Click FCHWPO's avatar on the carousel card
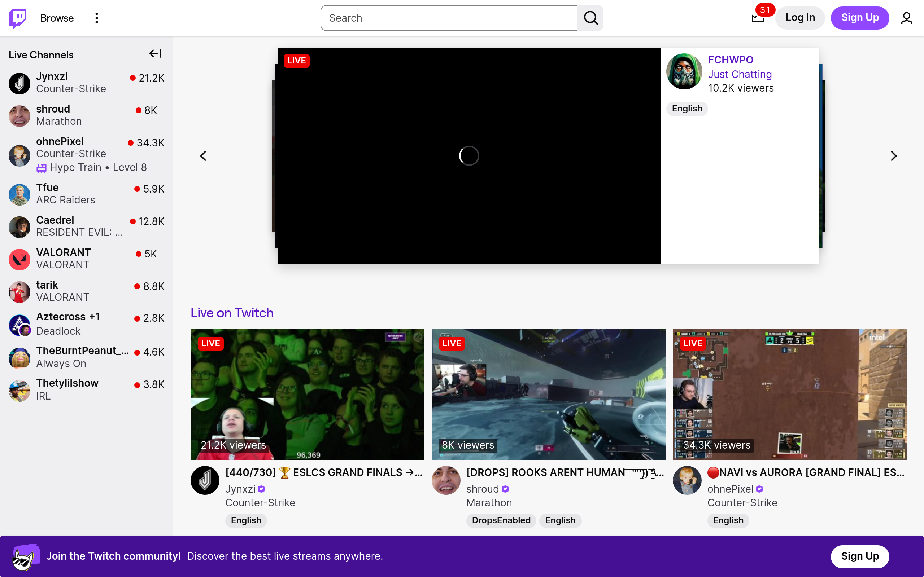Screen dimensions: 924x577 (684, 71)
